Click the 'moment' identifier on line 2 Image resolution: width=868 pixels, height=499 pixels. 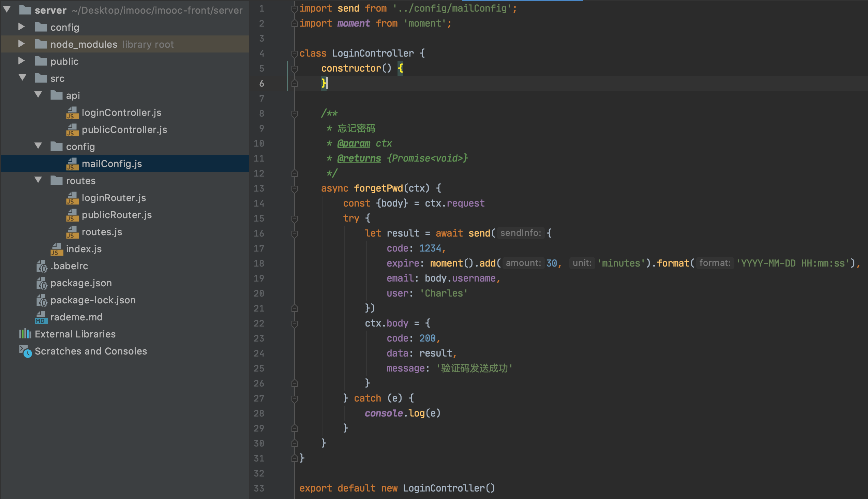354,23
